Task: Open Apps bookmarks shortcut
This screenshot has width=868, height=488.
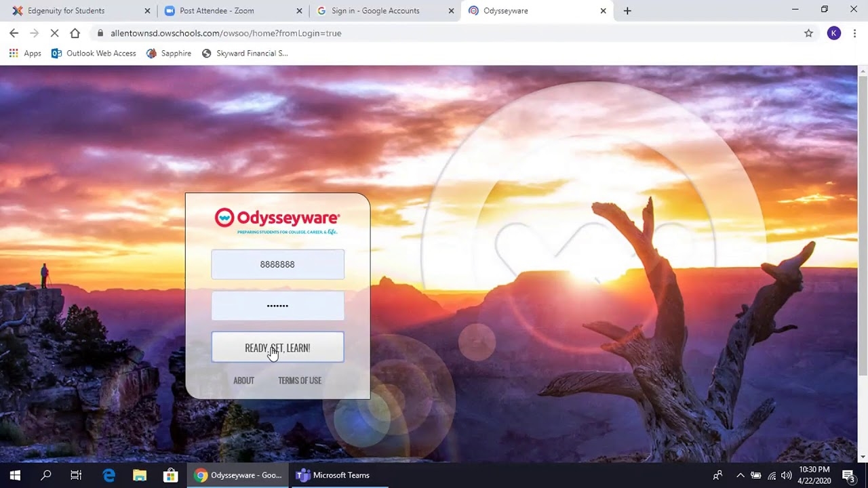Action: 25,54
